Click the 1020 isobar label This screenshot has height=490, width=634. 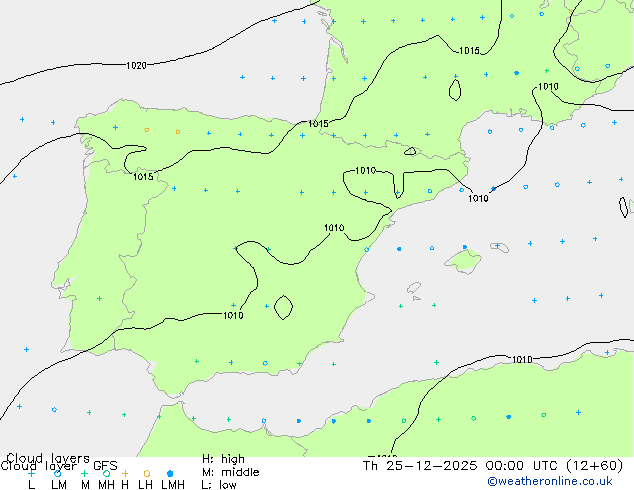tap(136, 65)
